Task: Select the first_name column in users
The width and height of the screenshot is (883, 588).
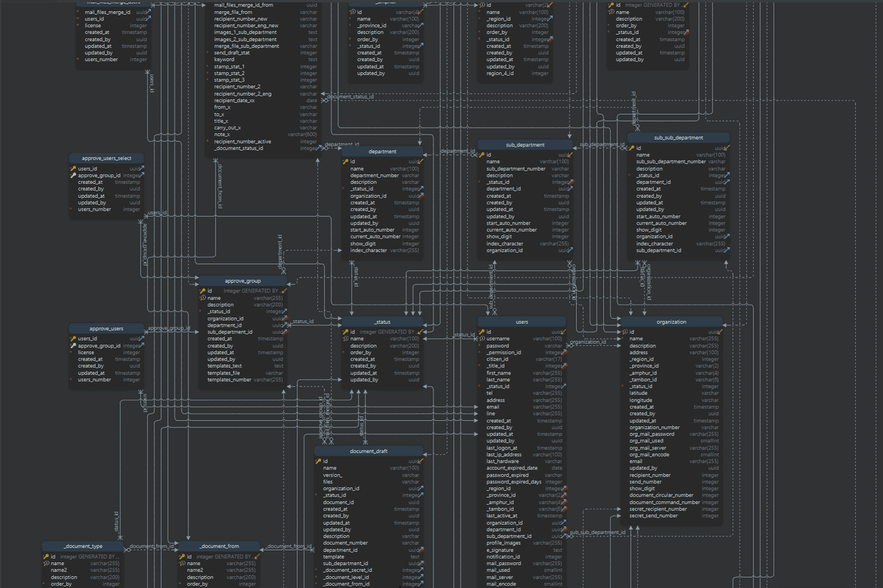Action: click(x=523, y=373)
